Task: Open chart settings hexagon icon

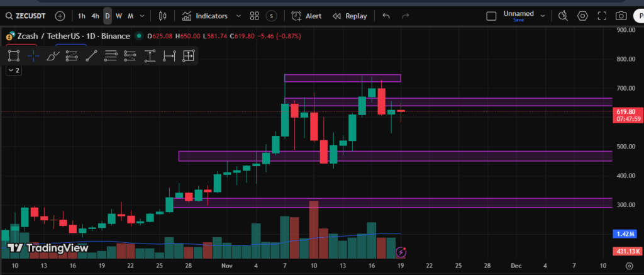Action: (x=582, y=16)
